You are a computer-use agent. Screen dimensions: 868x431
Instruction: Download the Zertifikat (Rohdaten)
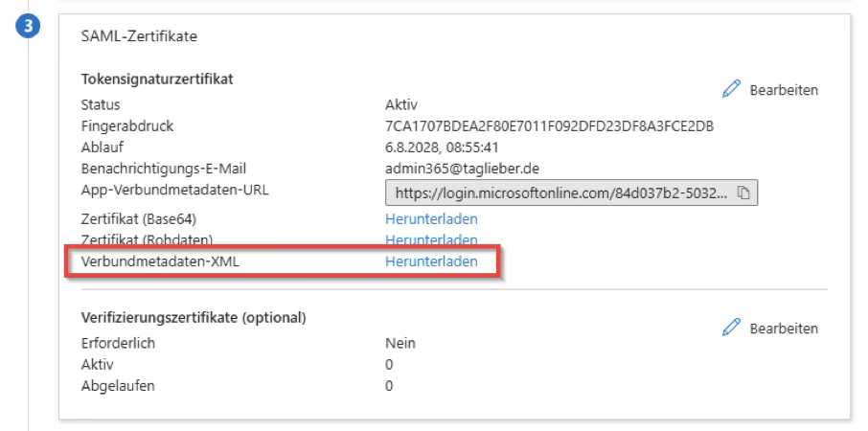pos(431,239)
